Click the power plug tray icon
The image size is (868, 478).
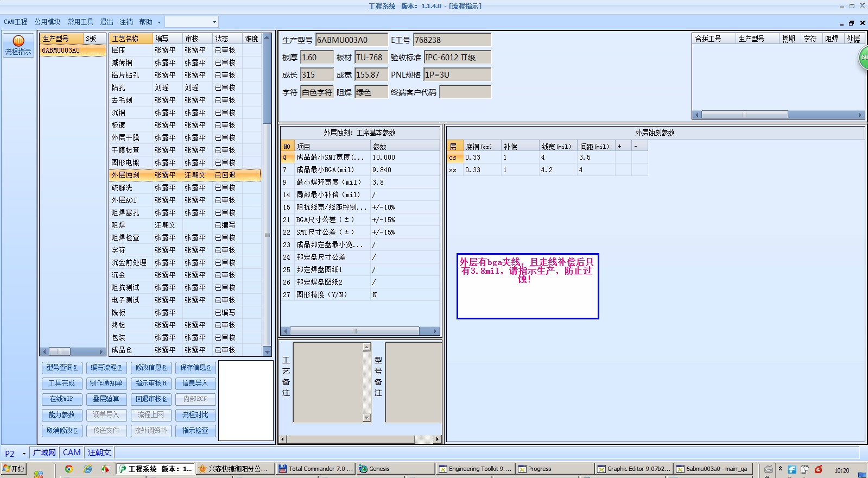(804, 469)
